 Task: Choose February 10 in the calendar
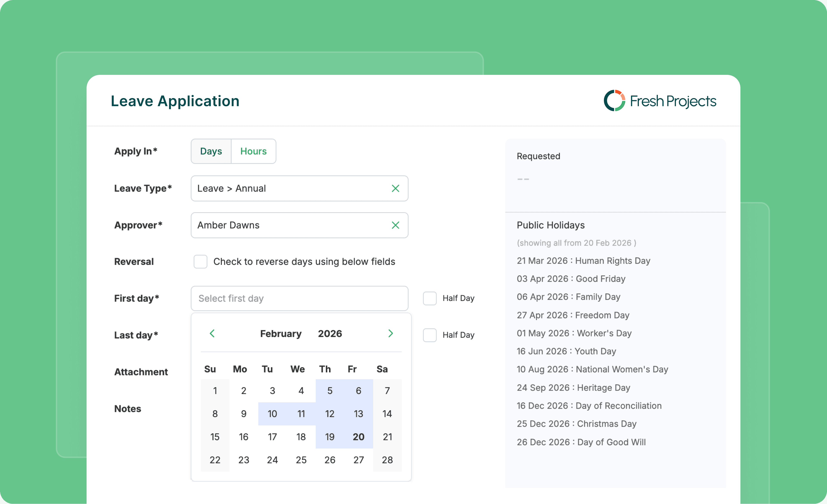coord(272,413)
